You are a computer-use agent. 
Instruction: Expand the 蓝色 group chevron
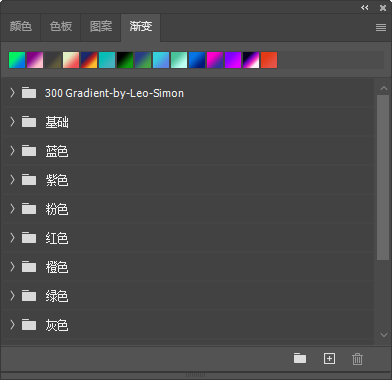(12, 151)
